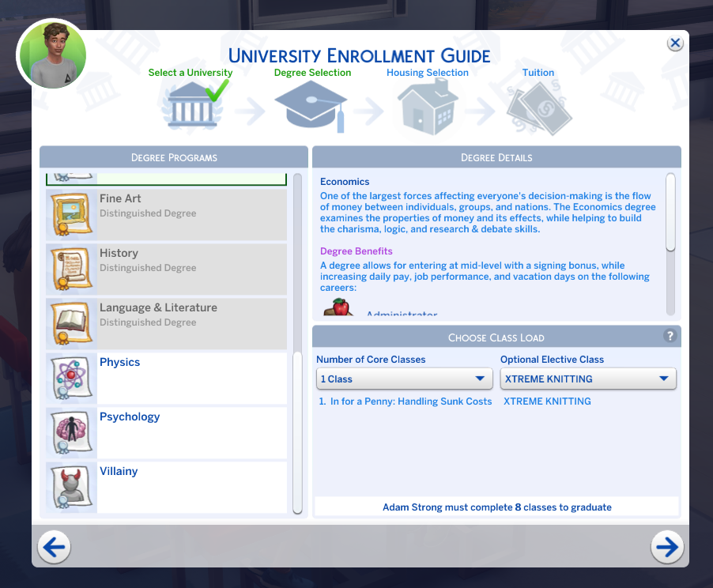
Task: Click the Economics degree title
Action: pos(345,182)
